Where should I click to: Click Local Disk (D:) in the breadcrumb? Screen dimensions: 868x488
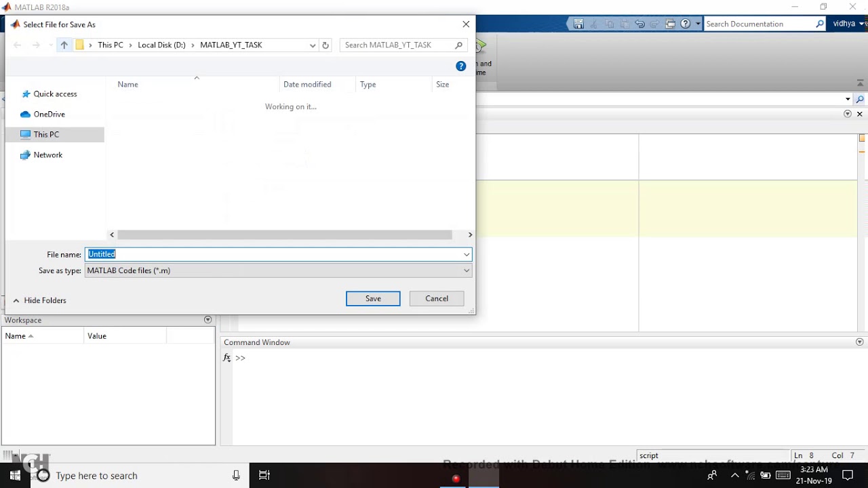[161, 45]
